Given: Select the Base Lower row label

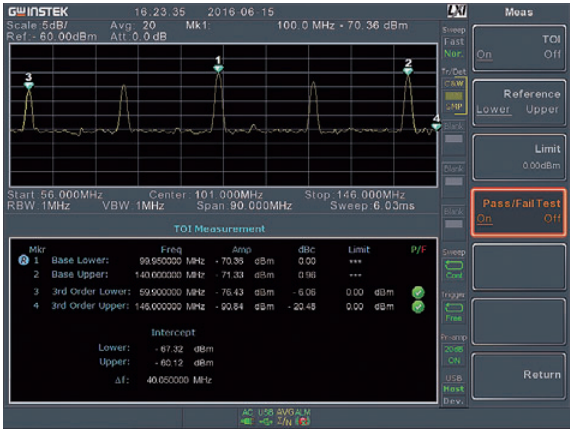Looking at the screenshot, I should [80, 260].
